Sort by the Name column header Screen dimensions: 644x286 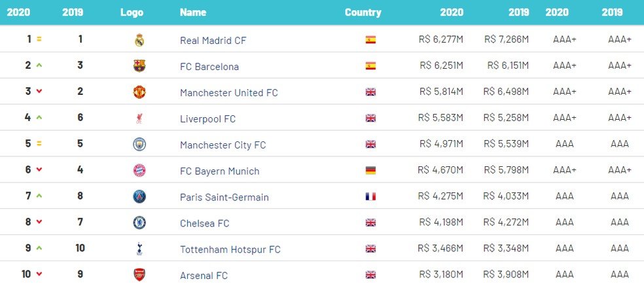coord(192,12)
